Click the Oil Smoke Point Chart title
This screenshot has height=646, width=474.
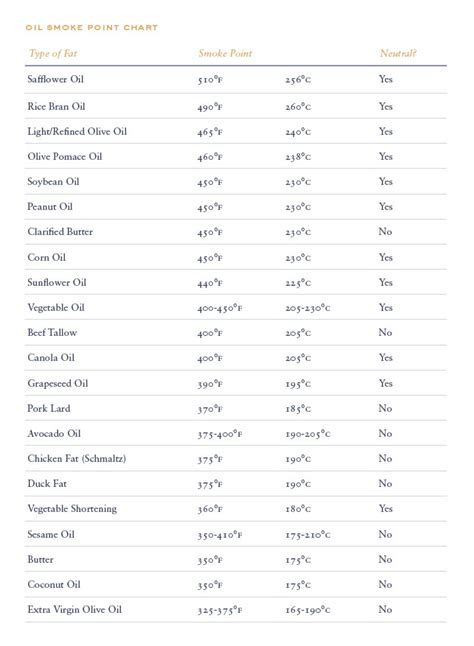(x=91, y=28)
